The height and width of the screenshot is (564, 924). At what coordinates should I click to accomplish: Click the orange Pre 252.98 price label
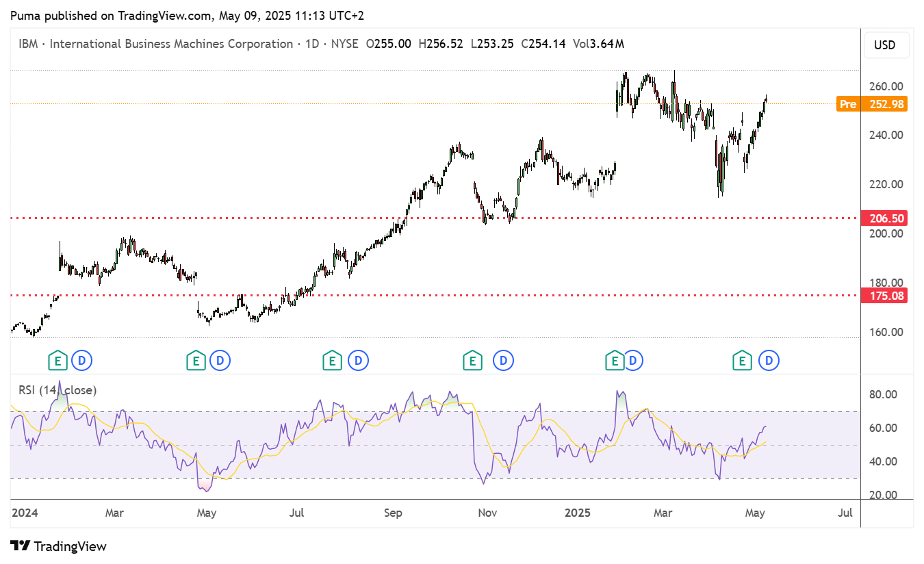pos(871,104)
